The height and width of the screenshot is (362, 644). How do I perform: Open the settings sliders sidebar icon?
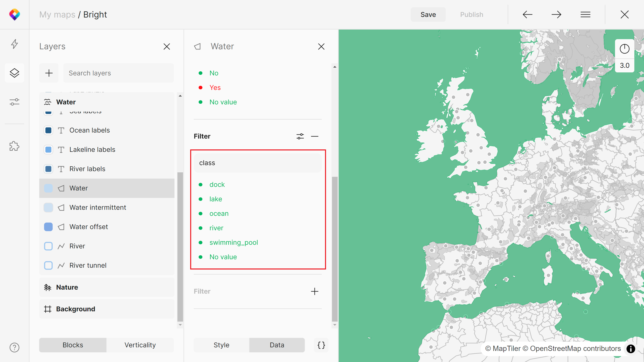[14, 102]
